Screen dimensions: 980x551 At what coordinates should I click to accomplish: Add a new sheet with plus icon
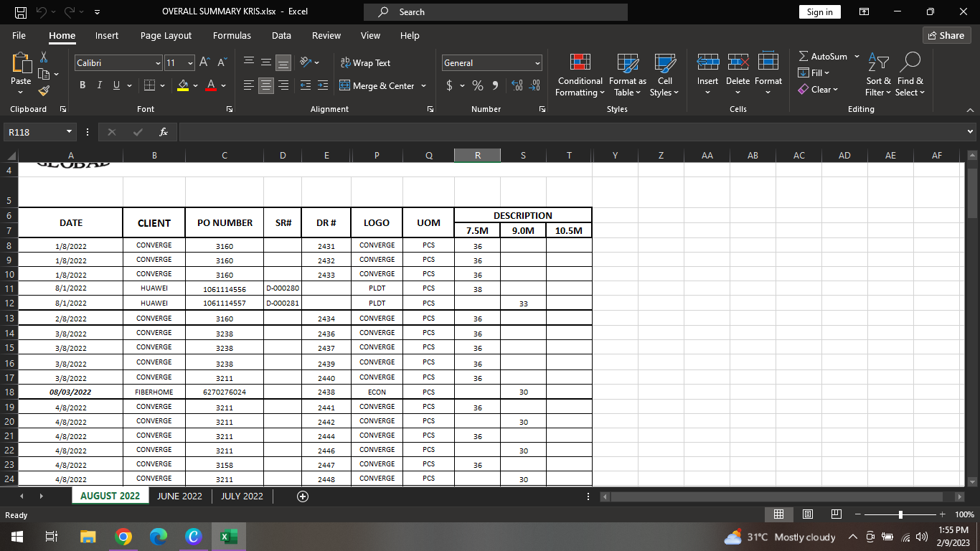(x=303, y=496)
